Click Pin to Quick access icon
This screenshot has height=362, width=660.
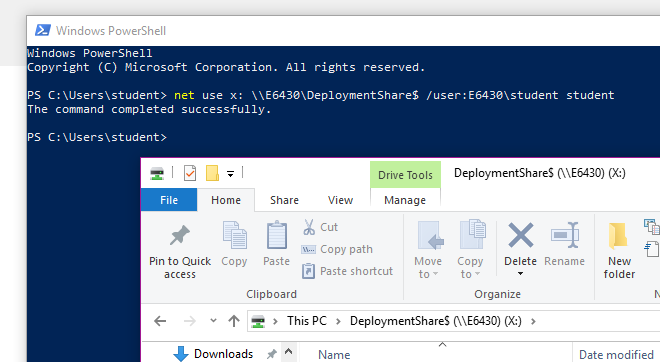tap(180, 235)
